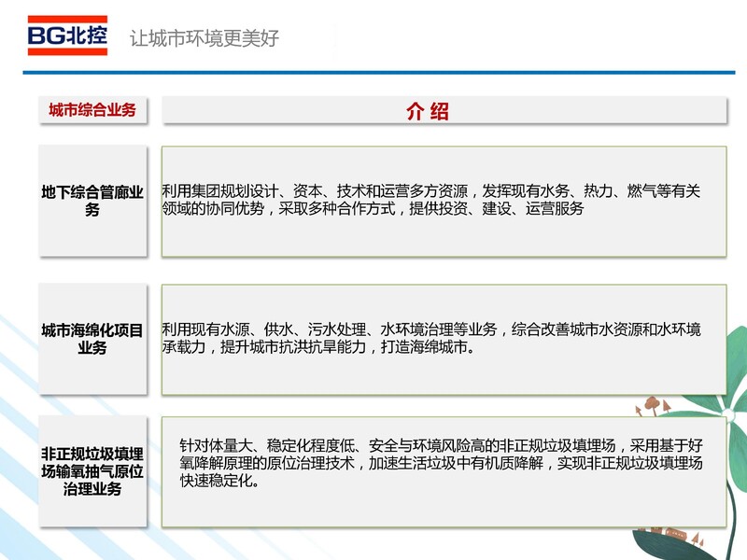This screenshot has width=747, height=560.
Task: Select the 城市海绵化项目业务 label box
Action: (92, 339)
